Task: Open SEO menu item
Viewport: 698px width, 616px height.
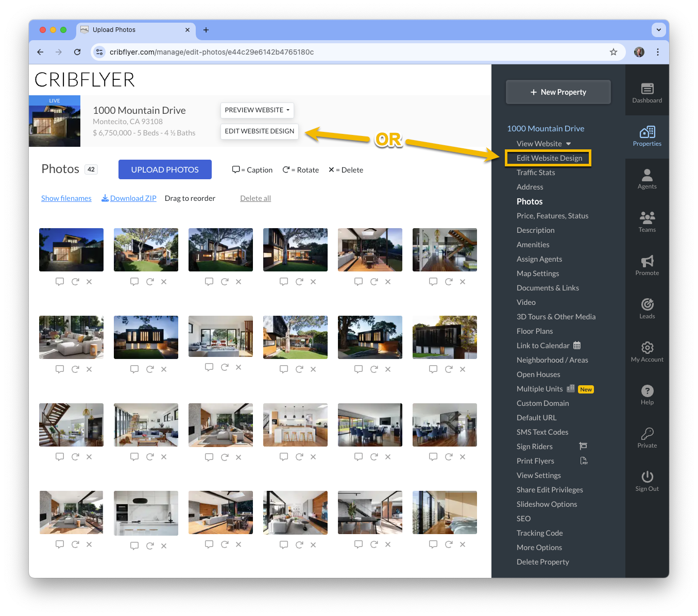Action: click(x=523, y=519)
